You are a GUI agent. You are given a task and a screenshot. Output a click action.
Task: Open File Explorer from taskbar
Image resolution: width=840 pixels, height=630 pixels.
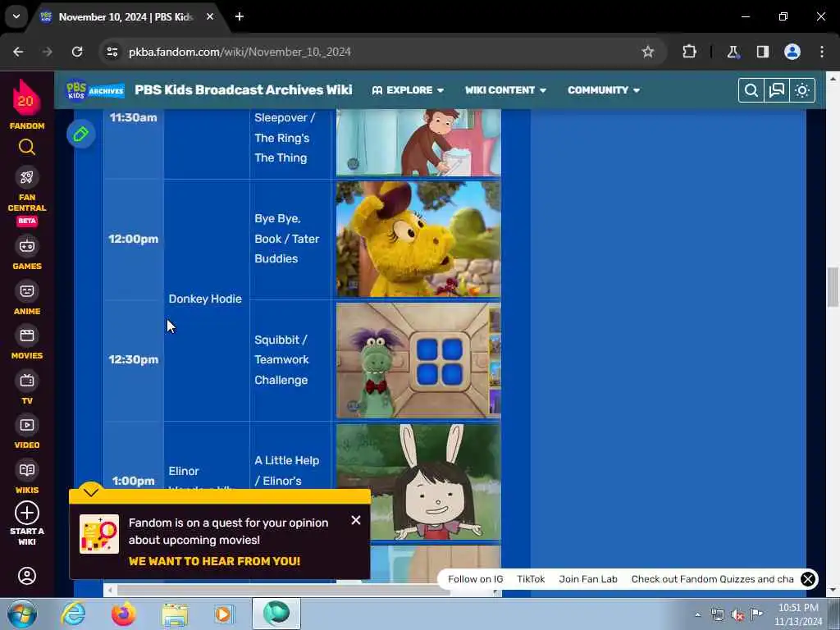point(175,614)
